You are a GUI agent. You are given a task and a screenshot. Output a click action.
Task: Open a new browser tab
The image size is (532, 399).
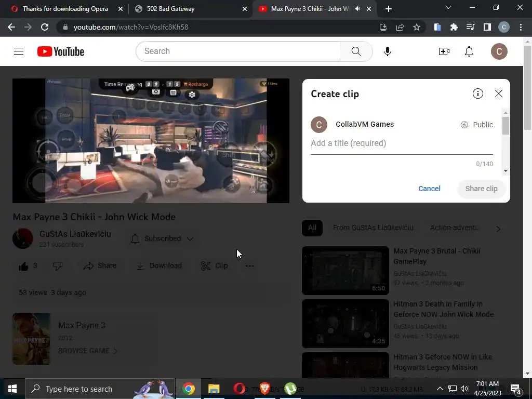tap(389, 9)
